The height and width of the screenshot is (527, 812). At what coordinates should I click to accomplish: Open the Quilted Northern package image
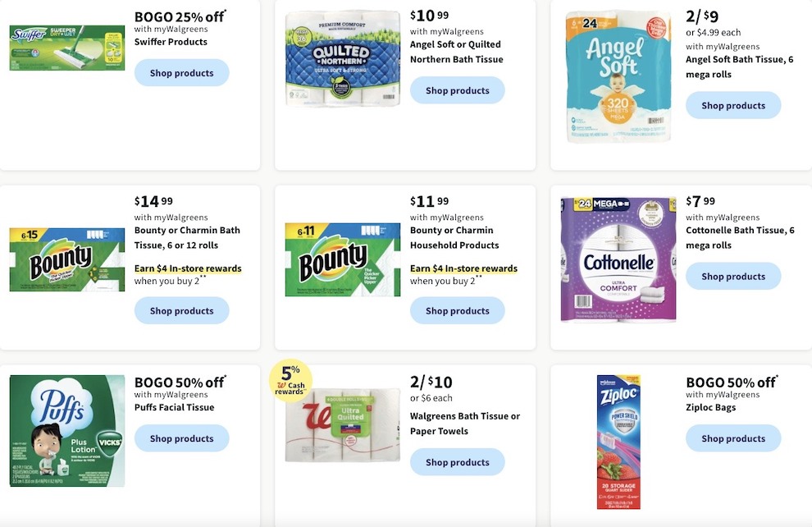(343, 58)
